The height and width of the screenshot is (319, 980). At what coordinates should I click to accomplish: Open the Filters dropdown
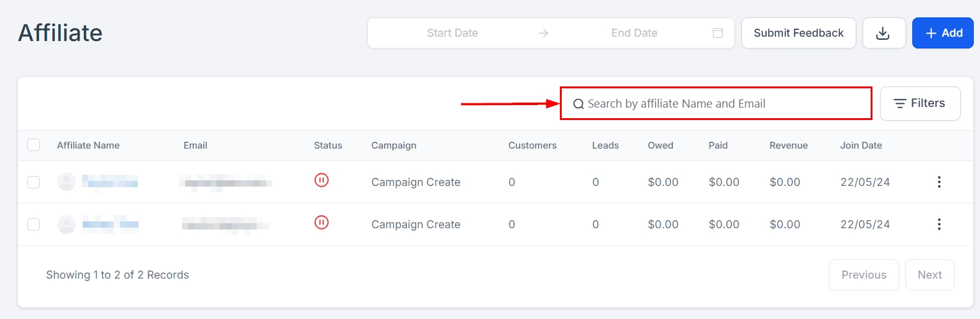click(x=920, y=103)
